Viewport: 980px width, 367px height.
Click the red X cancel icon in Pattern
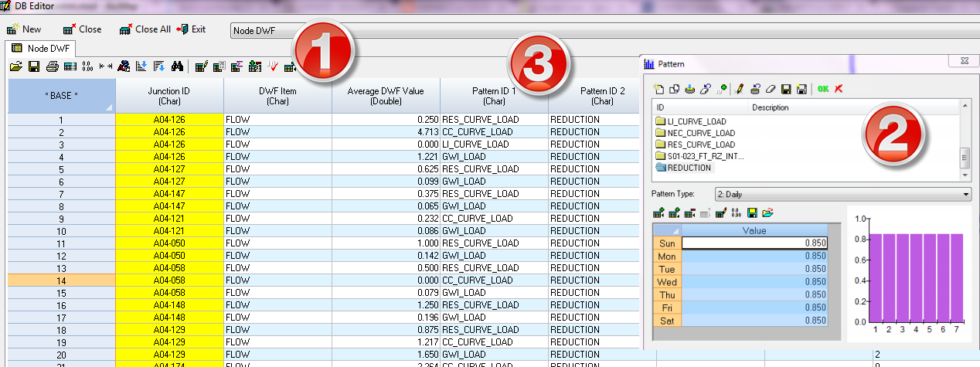coord(839,89)
